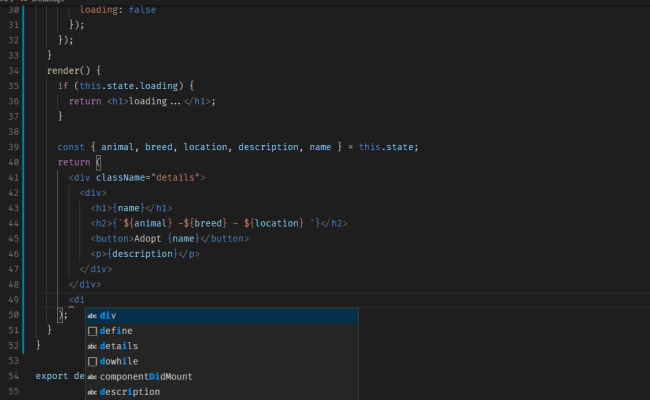Select the 'details' autocomplete suggestion
Image resolution: width=650 pixels, height=400 pixels.
[222, 346]
